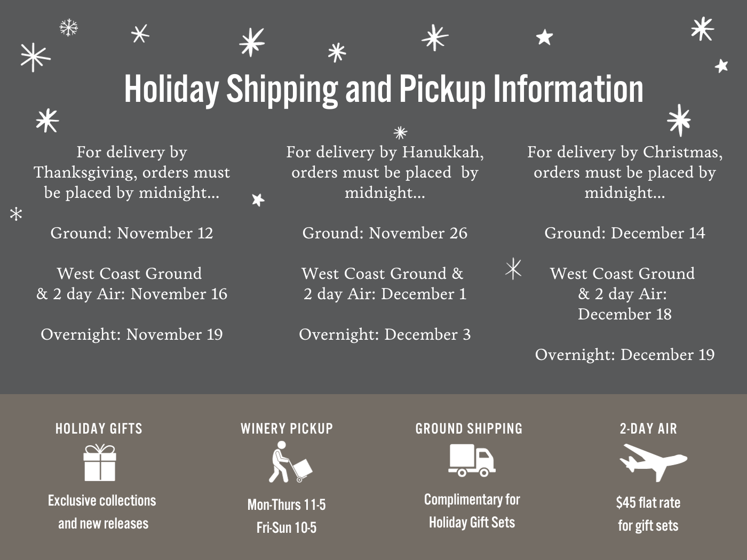747x560 pixels.
Task: Click the thin asterisk beside the Christmas column
Action: point(513,268)
